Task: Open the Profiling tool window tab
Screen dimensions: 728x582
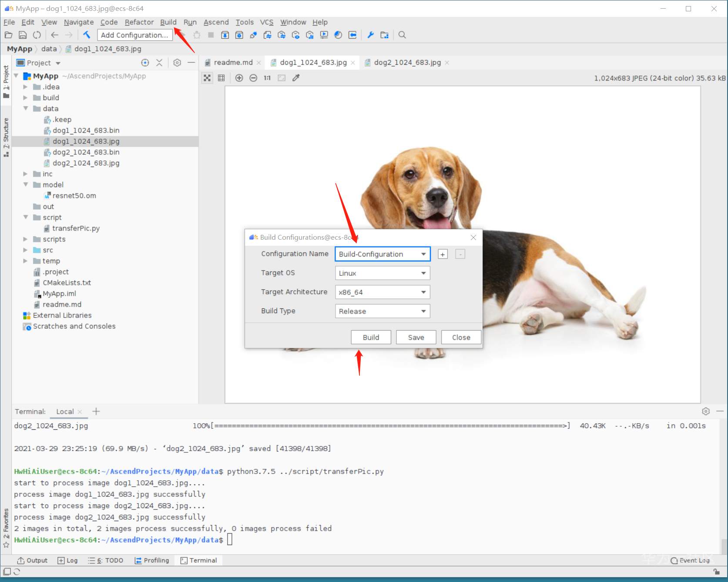Action: [152, 560]
